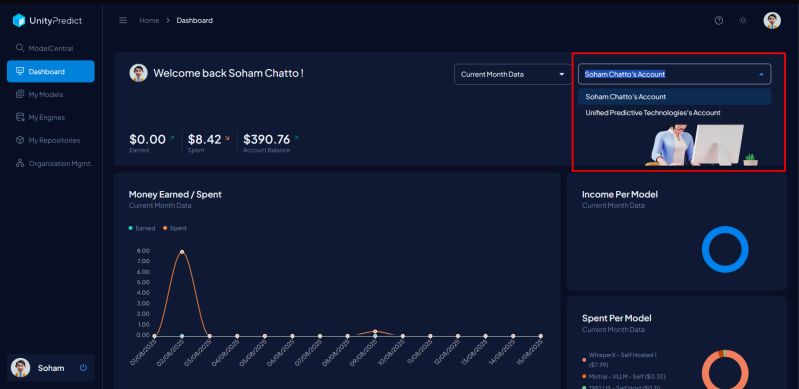Open the help question mark icon
Viewport: 799px width, 389px height.
(x=718, y=20)
